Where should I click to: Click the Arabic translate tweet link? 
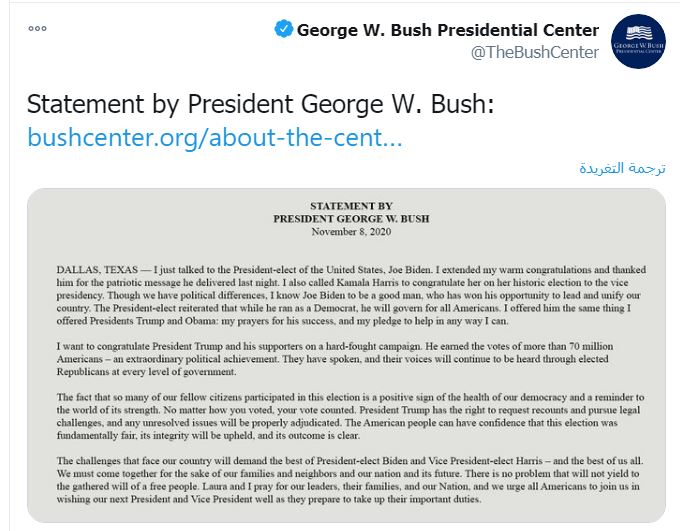(622, 167)
